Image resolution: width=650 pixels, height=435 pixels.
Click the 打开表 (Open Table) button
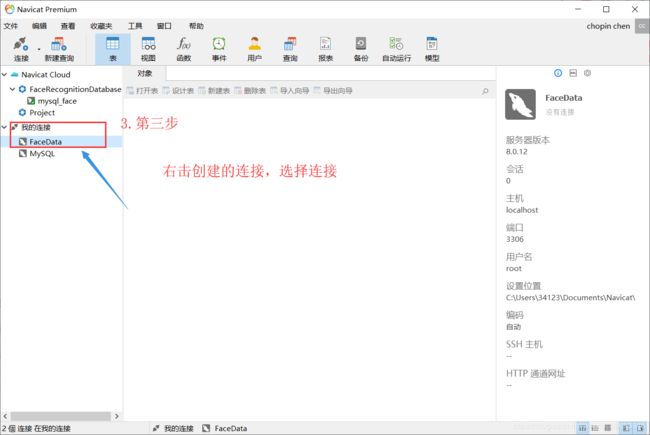click(x=143, y=91)
